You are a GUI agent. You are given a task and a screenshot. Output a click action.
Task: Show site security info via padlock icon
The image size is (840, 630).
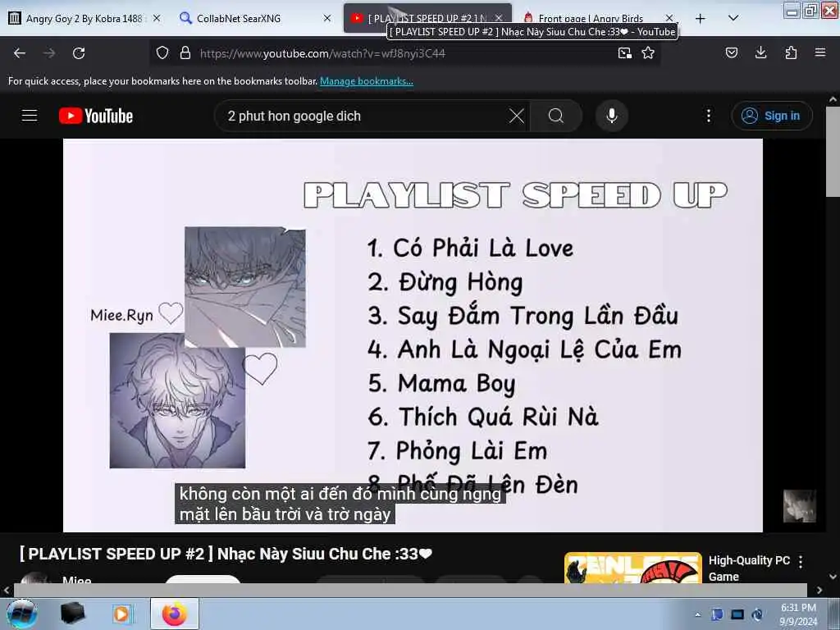[185, 53]
